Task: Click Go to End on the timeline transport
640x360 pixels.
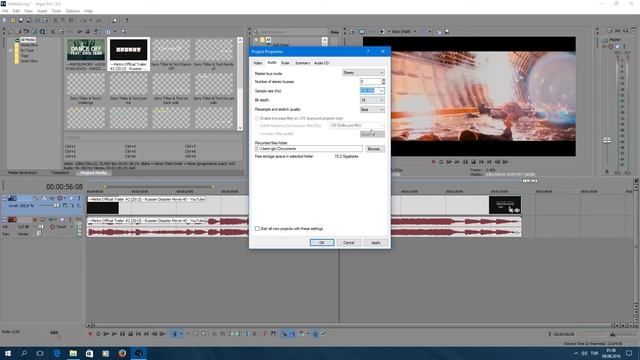Action: (146, 334)
